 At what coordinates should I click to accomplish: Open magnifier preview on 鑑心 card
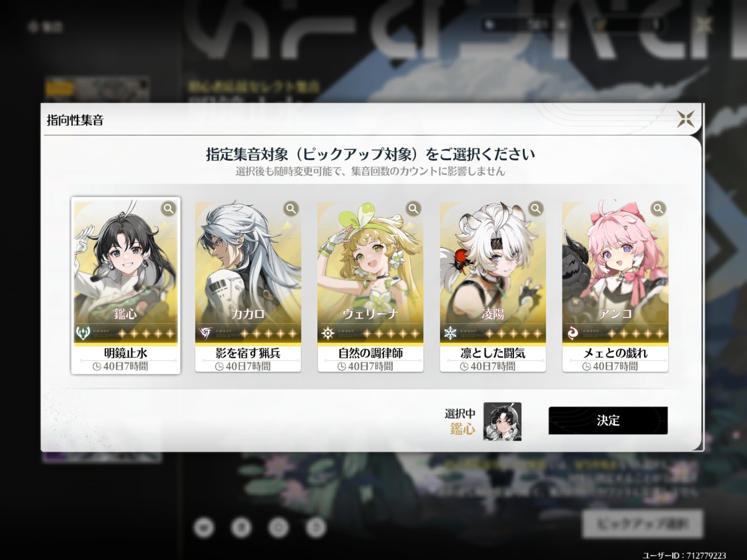(169, 208)
